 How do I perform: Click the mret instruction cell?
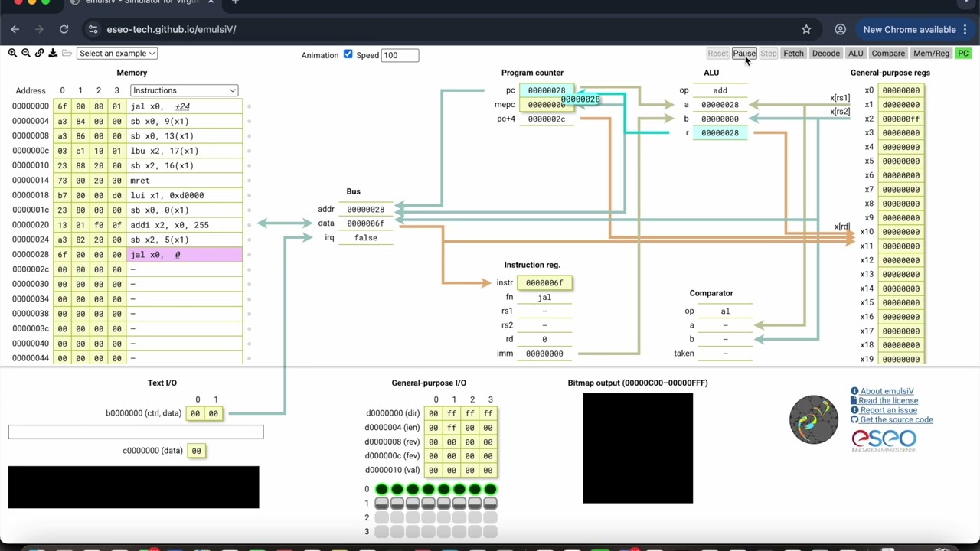[x=185, y=181]
